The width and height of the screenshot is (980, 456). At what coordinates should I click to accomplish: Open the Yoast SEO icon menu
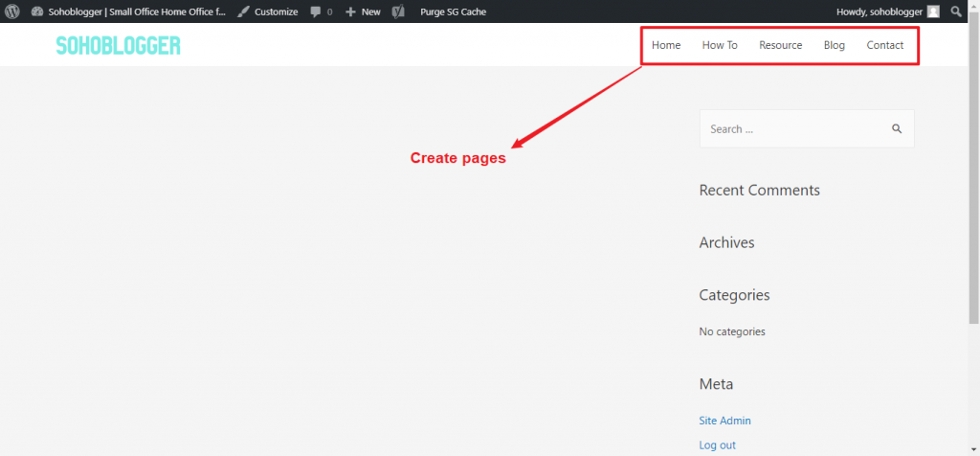click(397, 11)
